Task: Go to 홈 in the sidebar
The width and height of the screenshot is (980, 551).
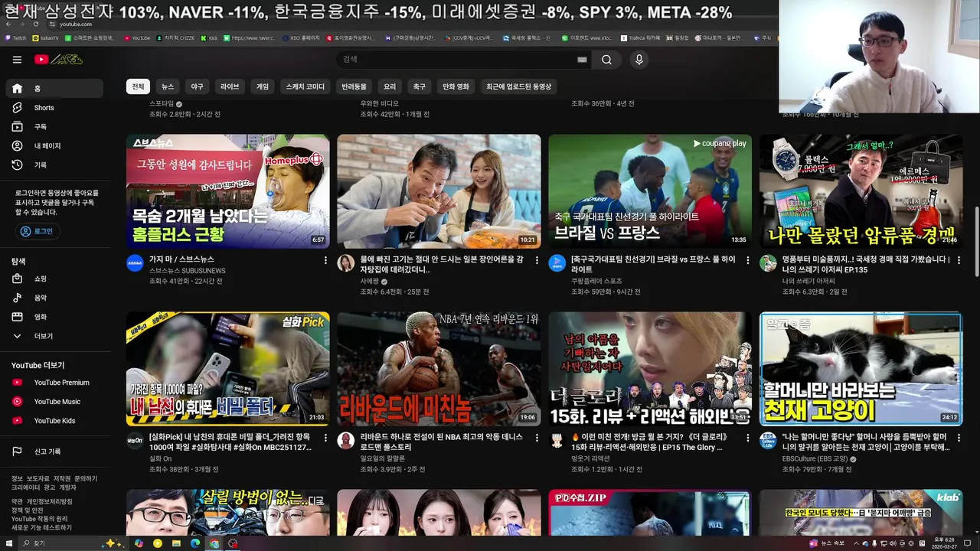Action: coord(54,88)
